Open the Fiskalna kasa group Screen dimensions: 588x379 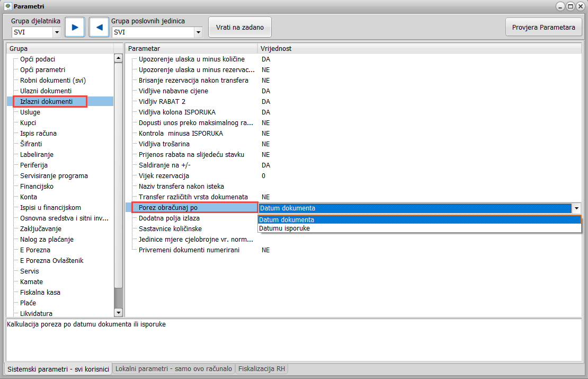coord(40,293)
